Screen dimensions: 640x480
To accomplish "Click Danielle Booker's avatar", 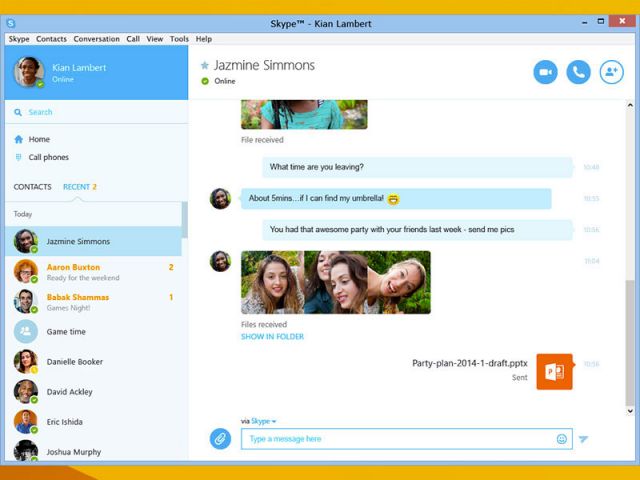I will click(x=26, y=362).
